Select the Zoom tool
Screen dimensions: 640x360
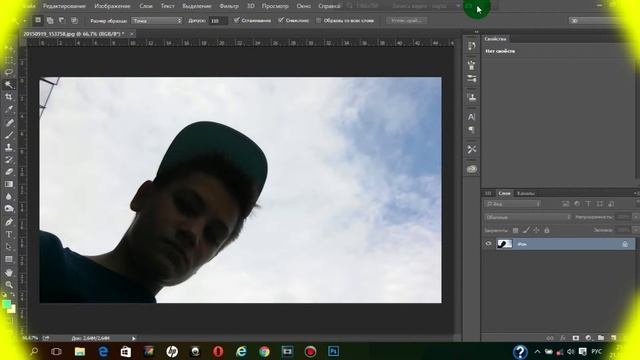[x=9, y=285]
